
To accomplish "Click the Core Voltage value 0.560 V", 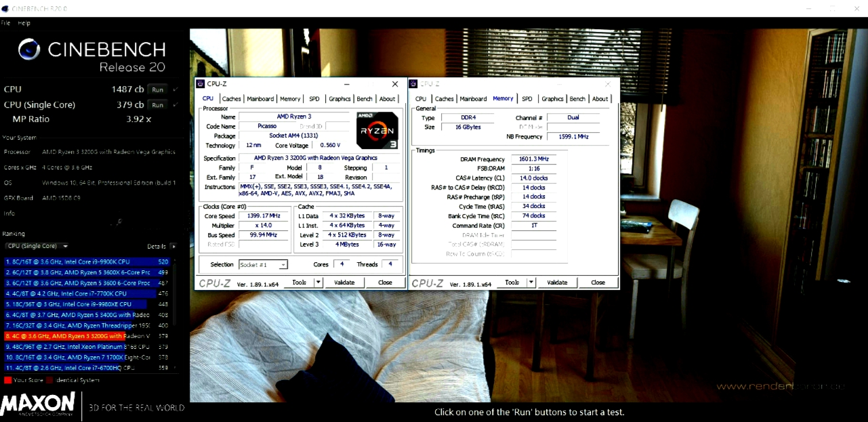I will coord(331,145).
